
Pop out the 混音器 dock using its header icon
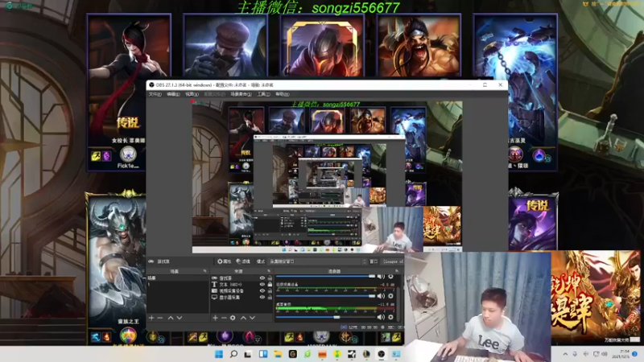coord(397,271)
